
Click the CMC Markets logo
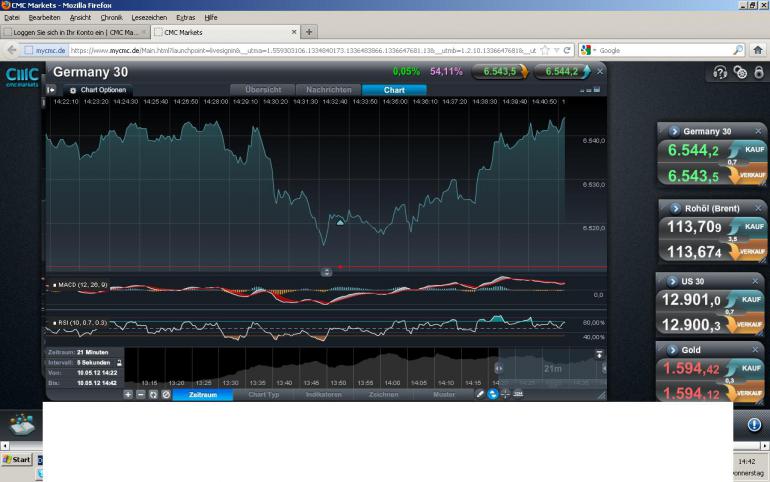pyautogui.click(x=21, y=76)
